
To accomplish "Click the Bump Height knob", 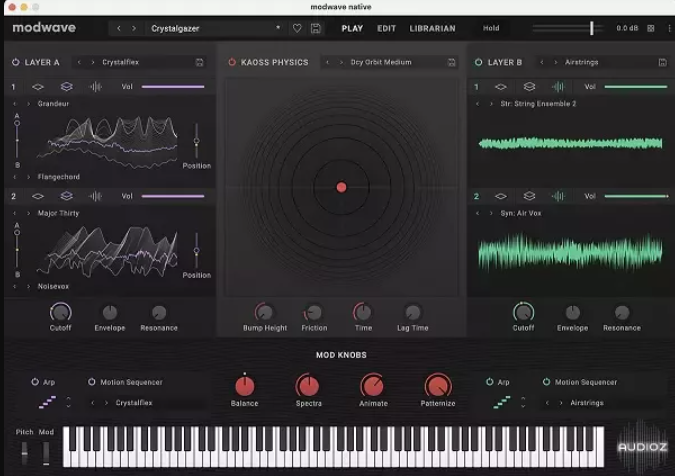I will [265, 312].
